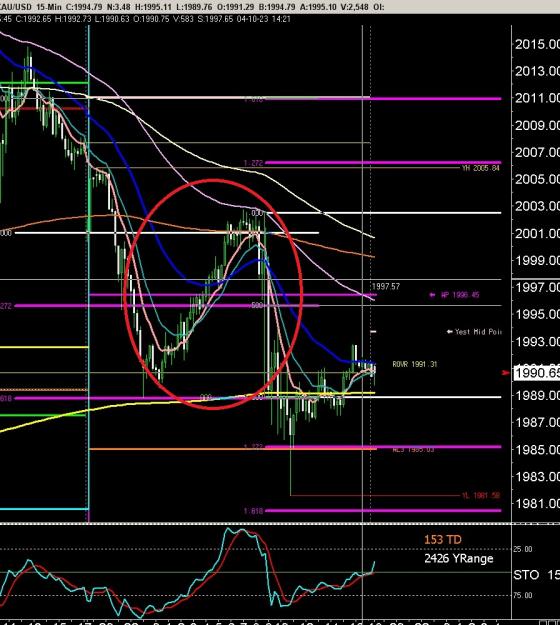Click the 04-10-23 14:21 timestamp

(263, 19)
